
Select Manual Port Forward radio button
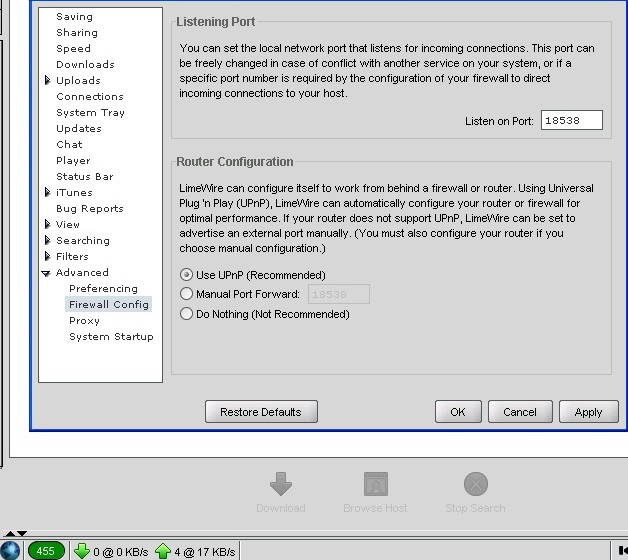pyautogui.click(x=186, y=294)
